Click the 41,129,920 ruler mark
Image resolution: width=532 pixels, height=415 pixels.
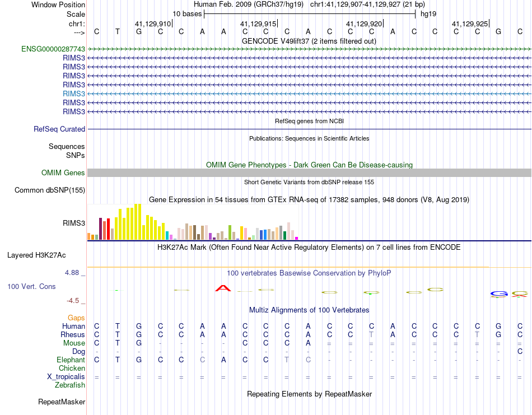tap(365, 24)
